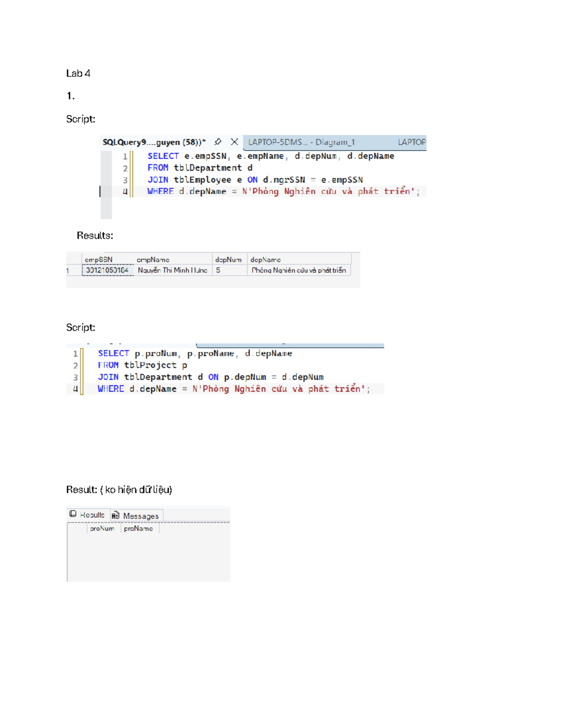Click line 'SELECT e.empSSN' in first script
Viewport: 563px width, 728px height.
click(x=271, y=156)
